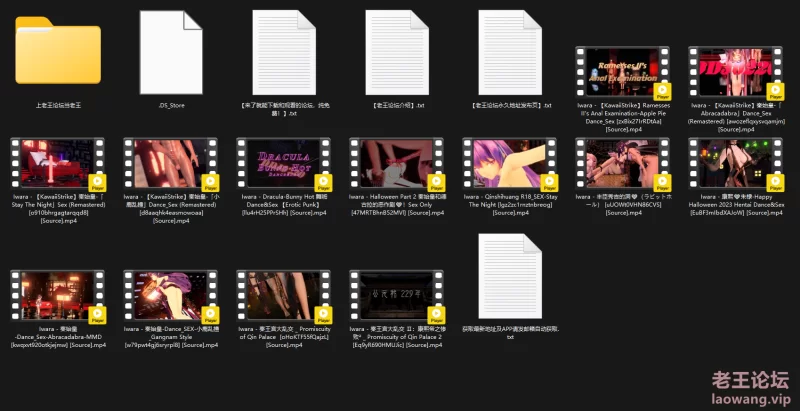
Task: Select the Halloween Part 2 video thumbnail
Action: tap(396, 163)
